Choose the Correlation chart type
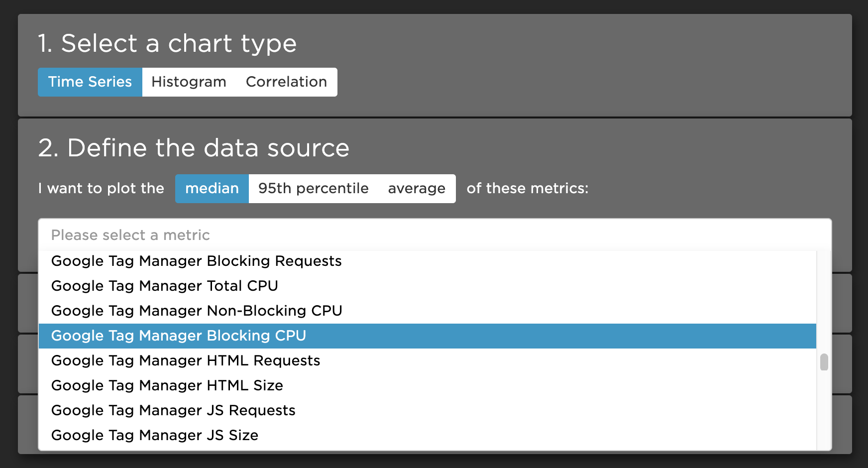 click(286, 82)
